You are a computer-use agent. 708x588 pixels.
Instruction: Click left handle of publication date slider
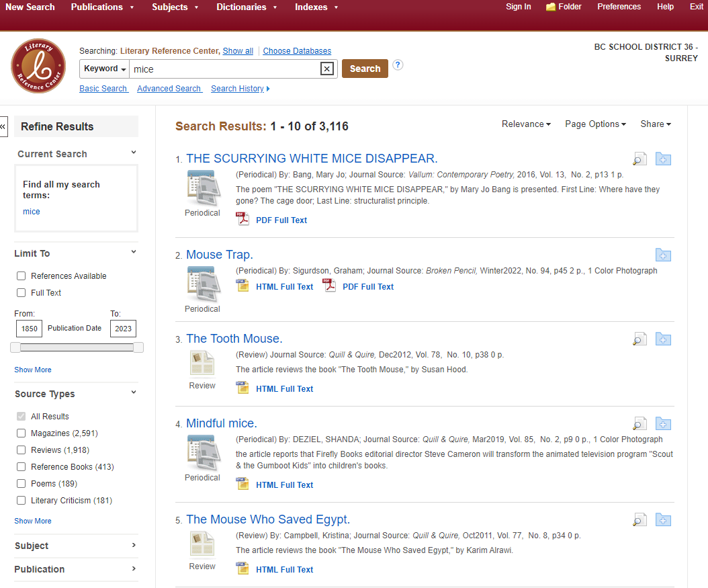(15, 347)
